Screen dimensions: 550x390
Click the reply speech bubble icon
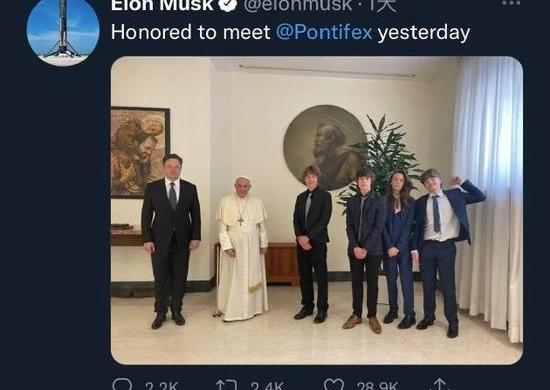click(122, 385)
